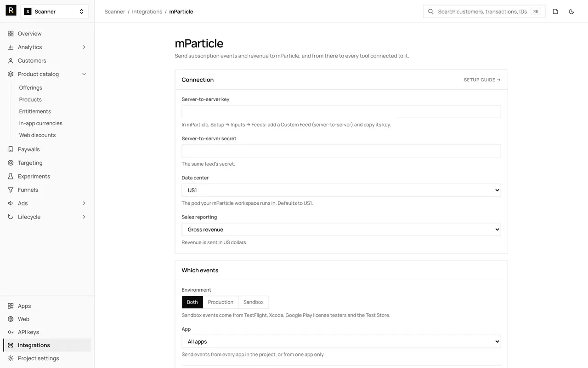Click the Funnels filter icon
The image size is (588, 368).
tap(11, 190)
